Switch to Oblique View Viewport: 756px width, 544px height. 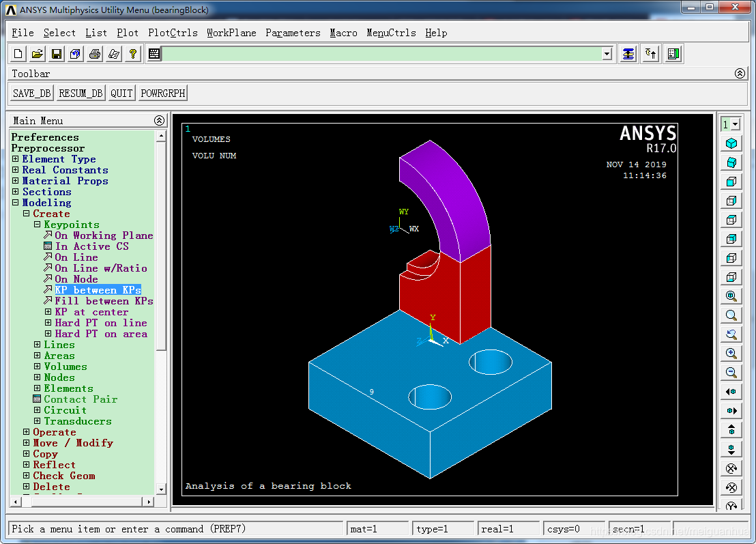click(731, 162)
